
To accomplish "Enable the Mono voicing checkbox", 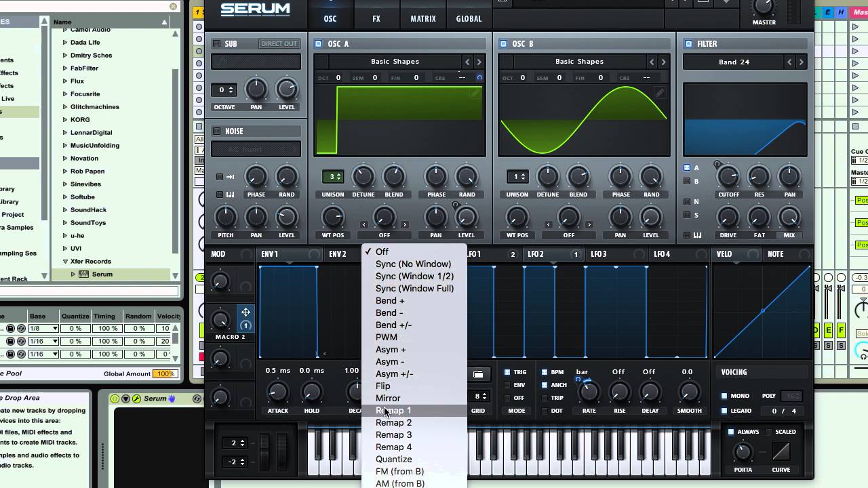I will click(724, 396).
